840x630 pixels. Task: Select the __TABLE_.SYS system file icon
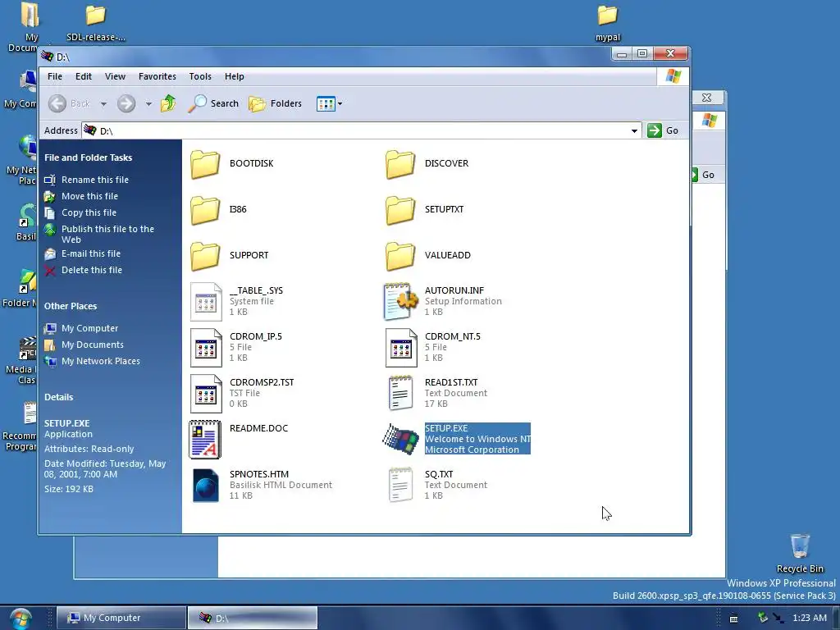pyautogui.click(x=206, y=302)
